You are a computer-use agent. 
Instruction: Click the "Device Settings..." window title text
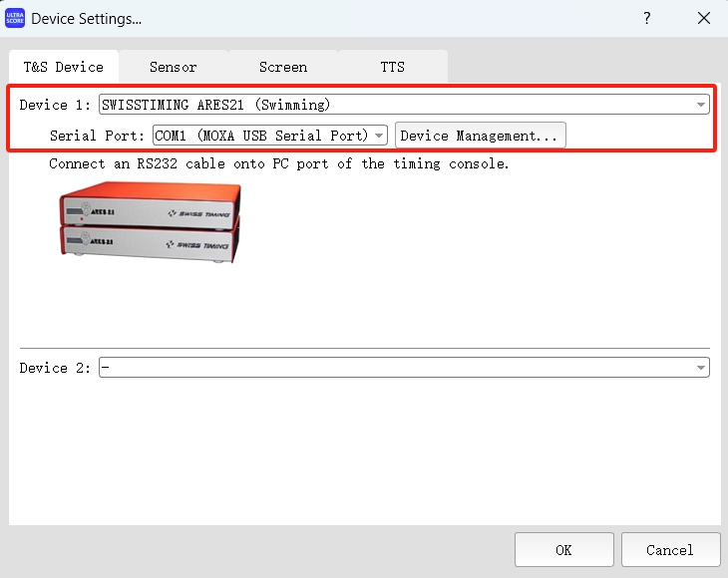point(87,18)
